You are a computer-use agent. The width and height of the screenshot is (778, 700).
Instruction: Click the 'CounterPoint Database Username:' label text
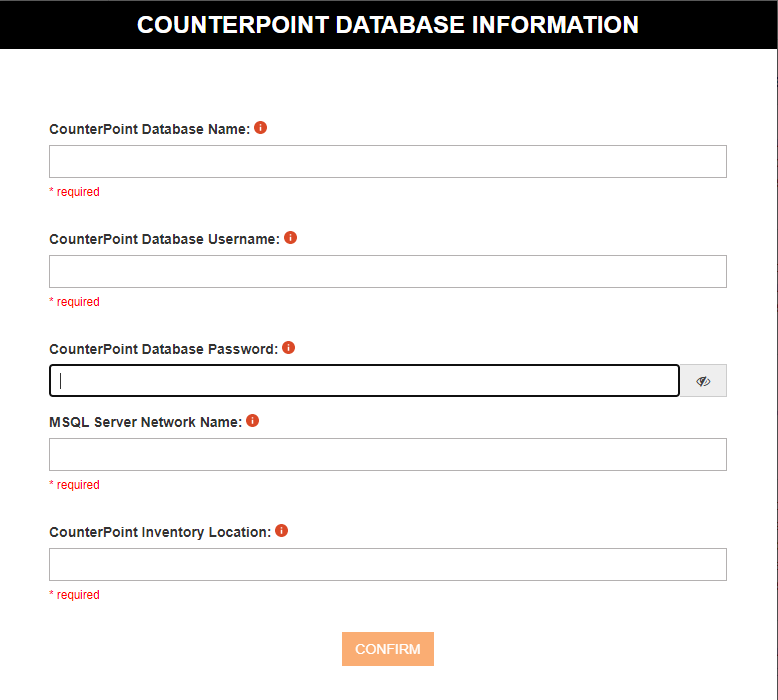165,240
